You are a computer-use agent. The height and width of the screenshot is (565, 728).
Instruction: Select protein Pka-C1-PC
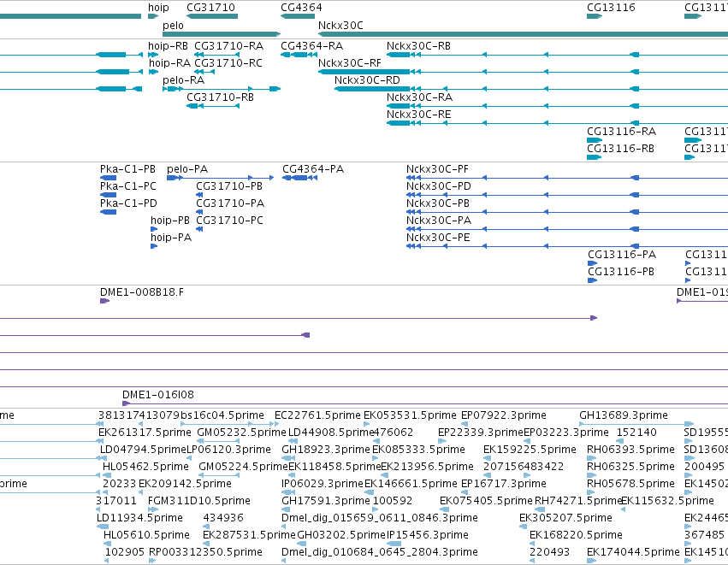128,186
